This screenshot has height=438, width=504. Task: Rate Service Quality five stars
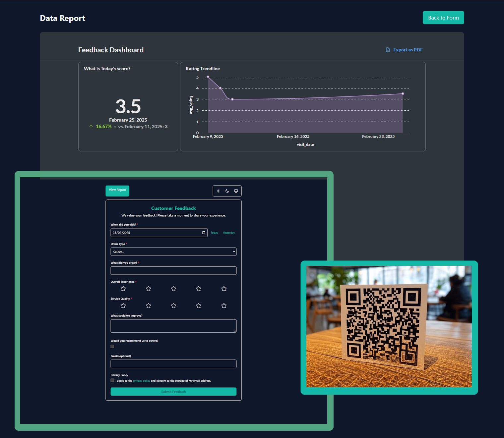(224, 305)
